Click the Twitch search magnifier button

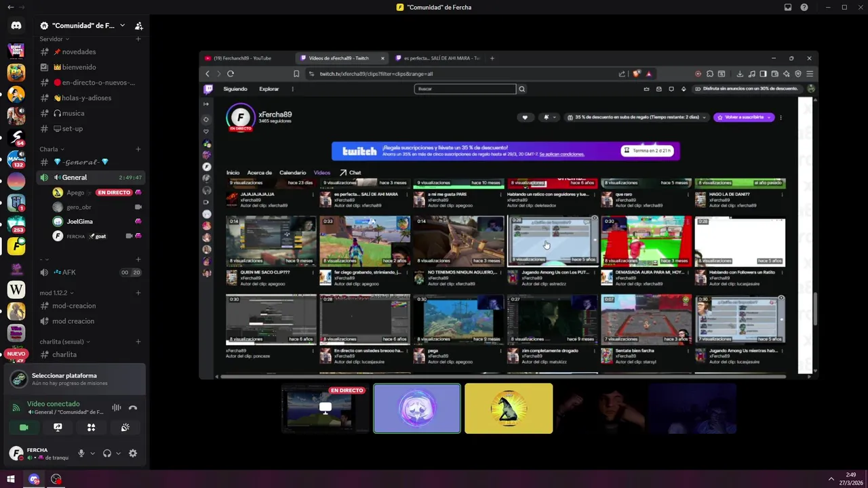coord(521,89)
